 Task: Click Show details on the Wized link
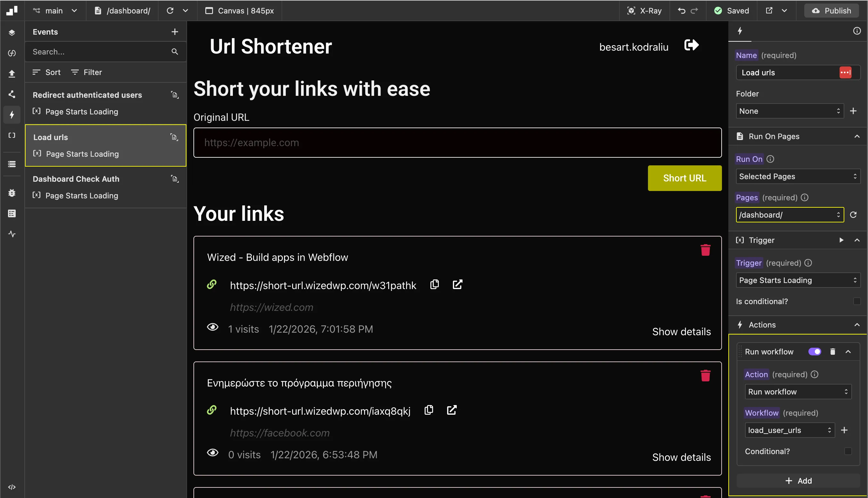point(681,331)
